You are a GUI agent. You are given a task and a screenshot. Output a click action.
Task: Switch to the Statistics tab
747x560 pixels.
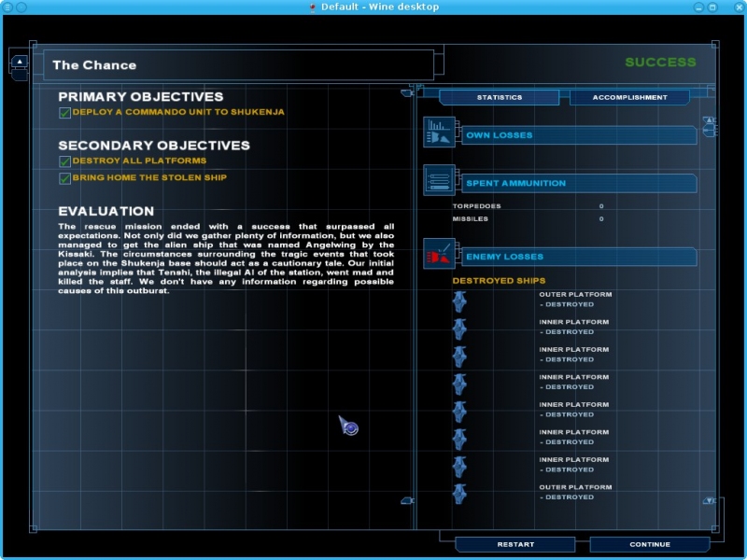pyautogui.click(x=500, y=97)
